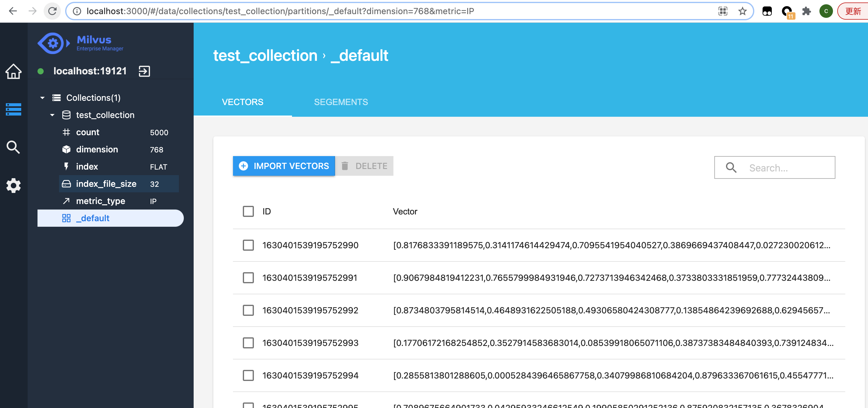Click the lightning icon next to index
Image resolution: width=868 pixels, height=408 pixels.
66,167
